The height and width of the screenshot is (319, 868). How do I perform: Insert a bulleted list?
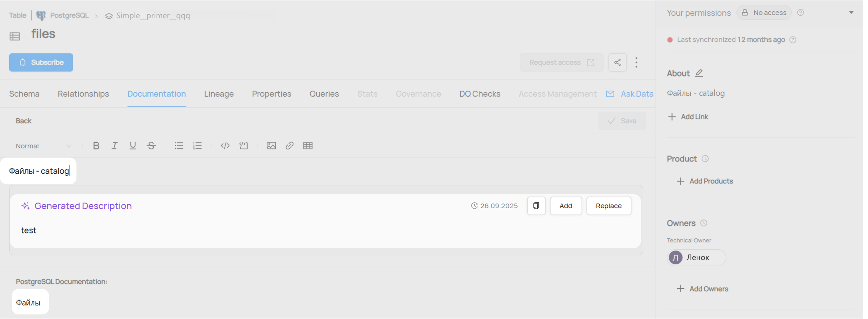(179, 146)
